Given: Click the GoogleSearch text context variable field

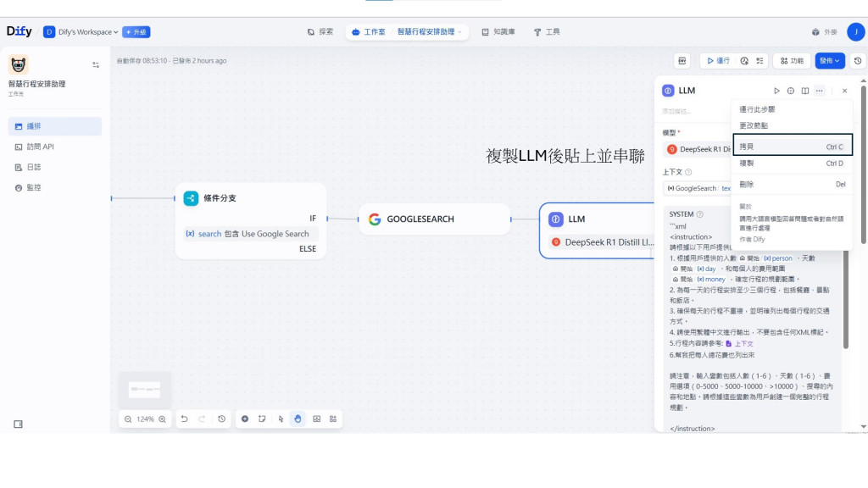Looking at the screenshot, I should (x=698, y=188).
